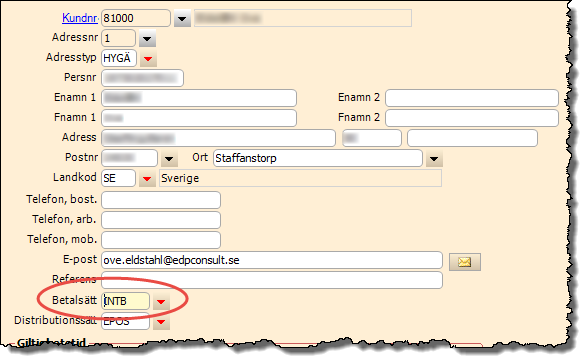Click the Fnamn 2 input field
This screenshot has width=588, height=363.
click(472, 118)
